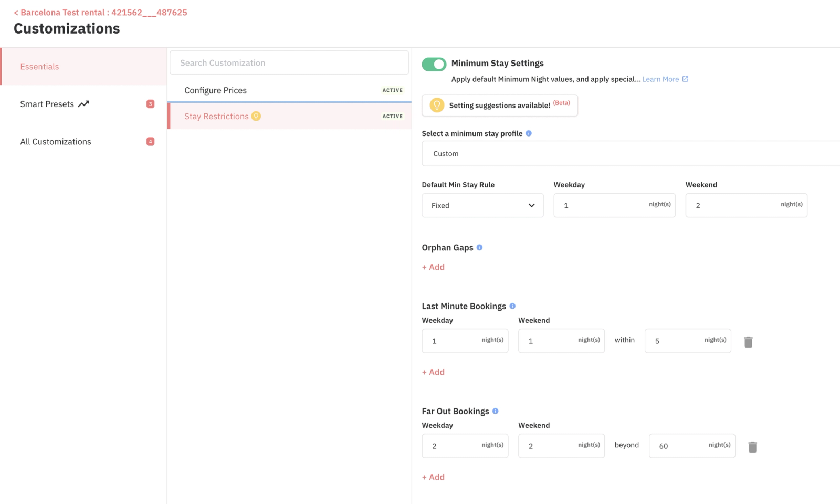Click Last Minute Weekday nights field
This screenshot has height=504, width=840.
[x=465, y=341]
